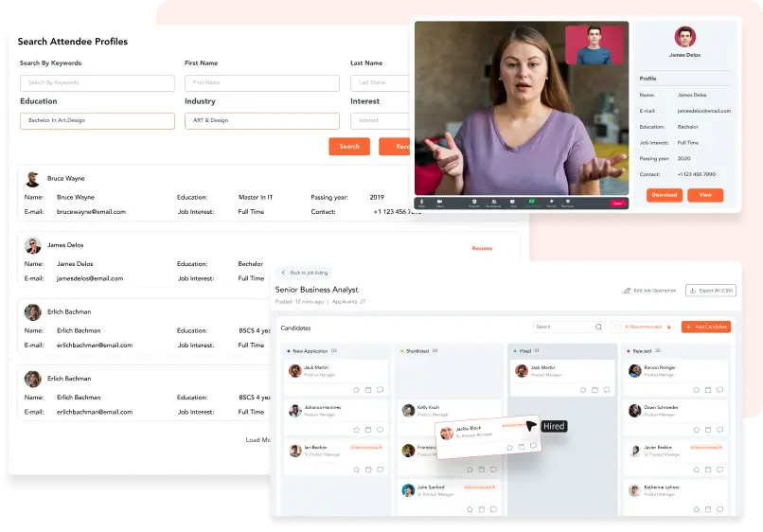Star the Johanna Hammes candidate card
This screenshot has width=763, height=532.
(356, 430)
